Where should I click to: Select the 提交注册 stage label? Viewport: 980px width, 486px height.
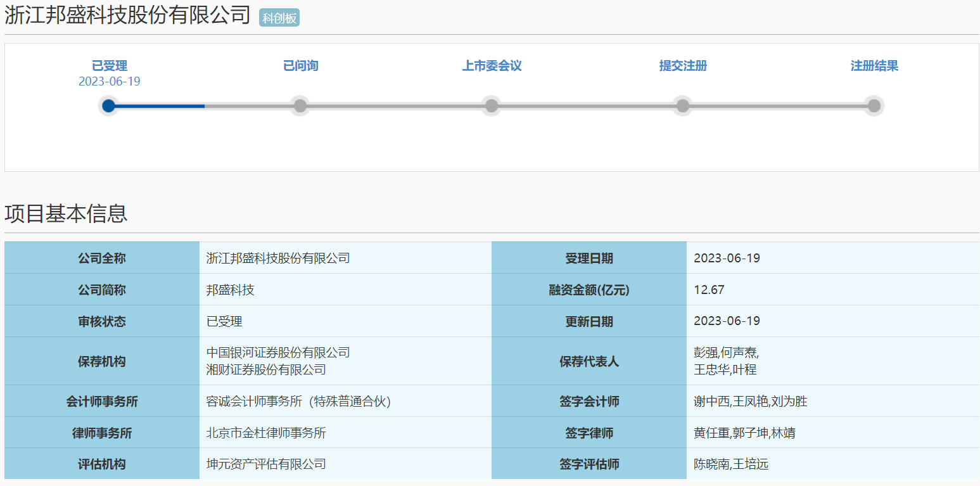tap(683, 66)
